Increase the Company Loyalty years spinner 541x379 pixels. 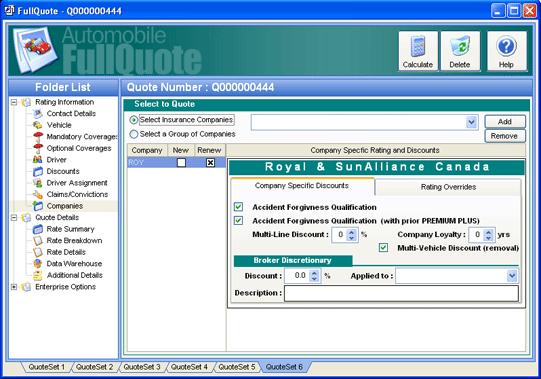489,232
